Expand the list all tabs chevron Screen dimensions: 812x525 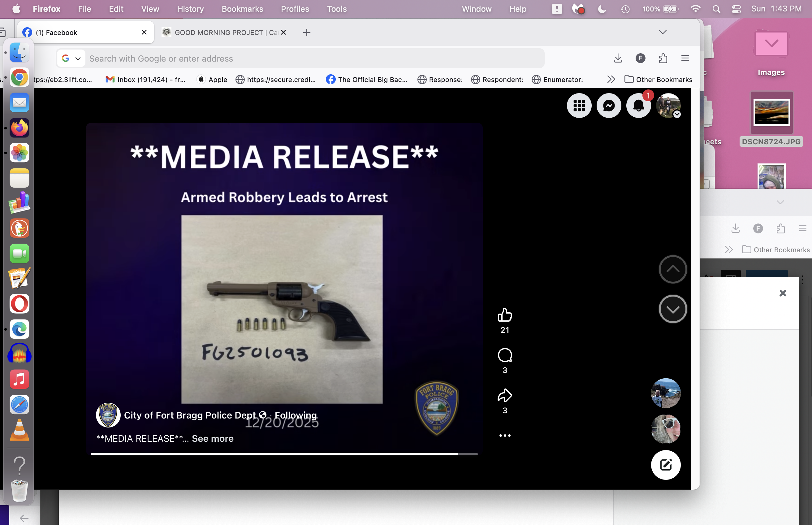(x=663, y=32)
